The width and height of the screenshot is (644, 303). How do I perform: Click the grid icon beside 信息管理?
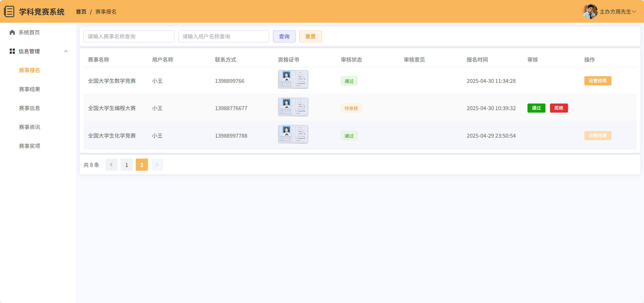(12, 51)
